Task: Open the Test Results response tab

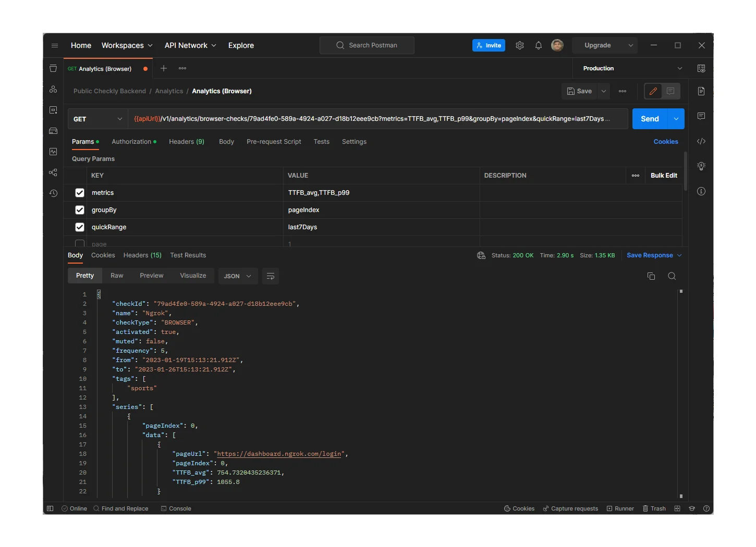Action: (188, 255)
